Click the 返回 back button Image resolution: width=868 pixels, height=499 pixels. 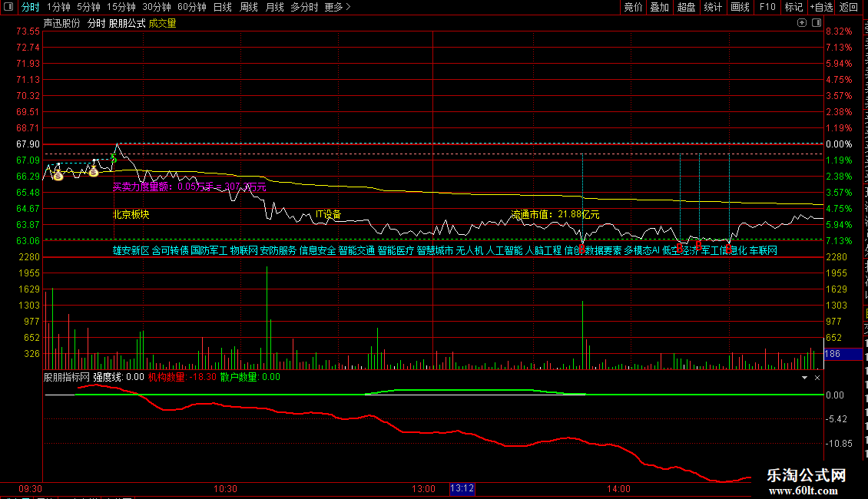(x=849, y=7)
